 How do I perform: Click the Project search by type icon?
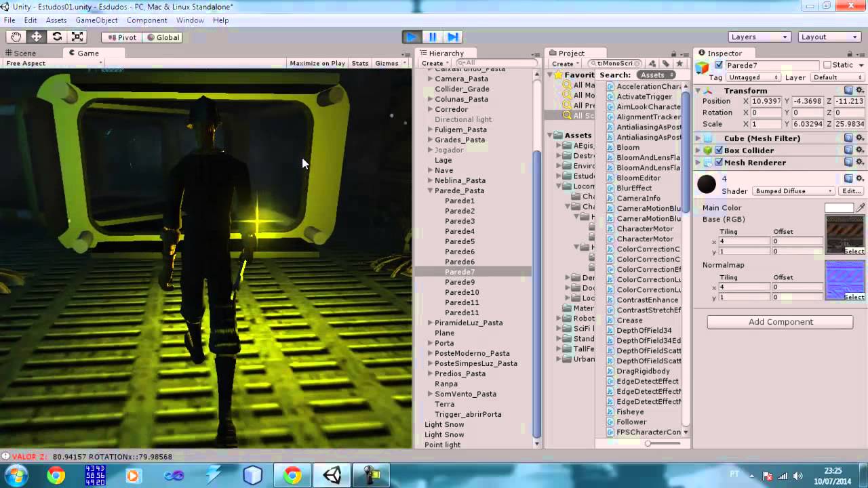tap(652, 64)
